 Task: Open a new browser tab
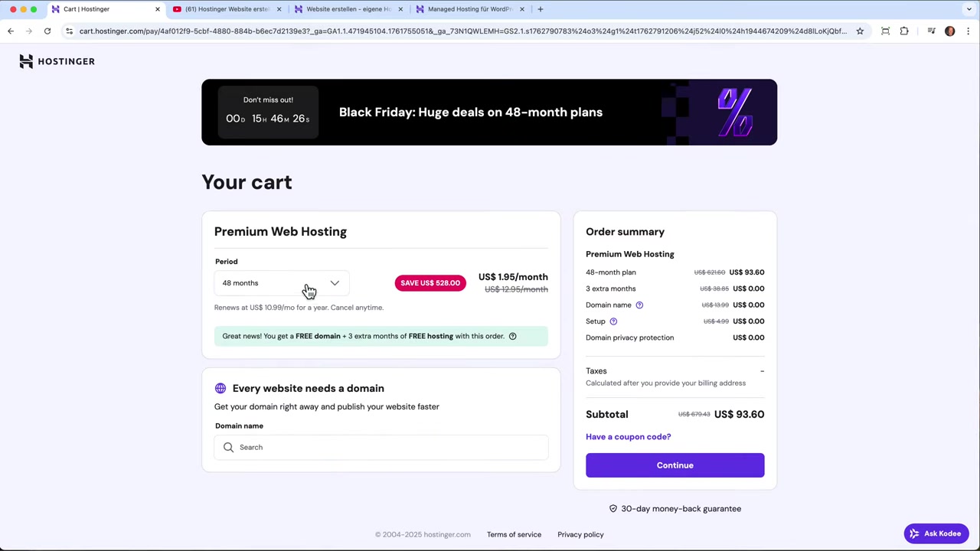(541, 9)
